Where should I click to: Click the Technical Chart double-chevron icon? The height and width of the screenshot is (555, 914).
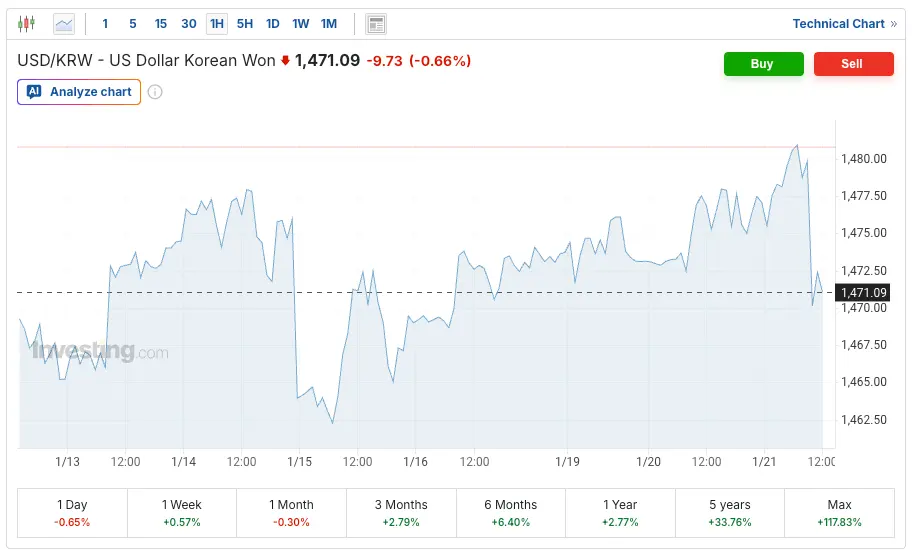click(x=893, y=24)
